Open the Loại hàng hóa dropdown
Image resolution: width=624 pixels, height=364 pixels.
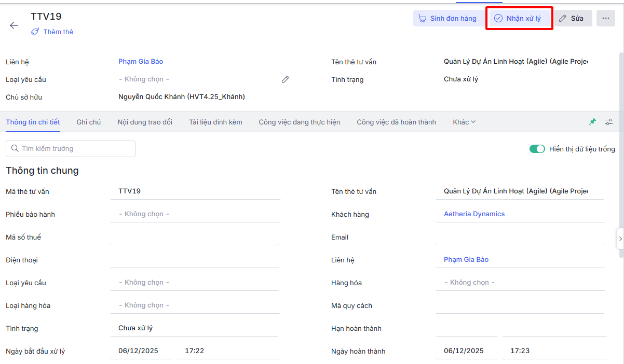[195, 305]
